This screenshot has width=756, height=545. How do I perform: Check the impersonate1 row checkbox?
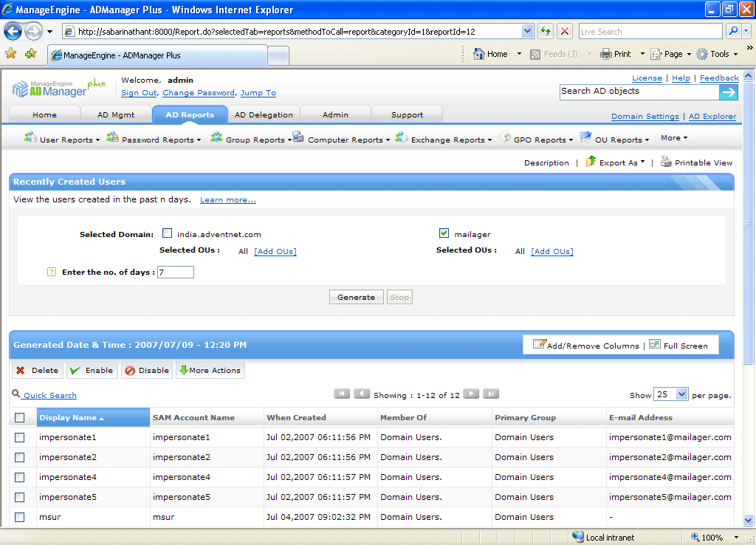20,437
